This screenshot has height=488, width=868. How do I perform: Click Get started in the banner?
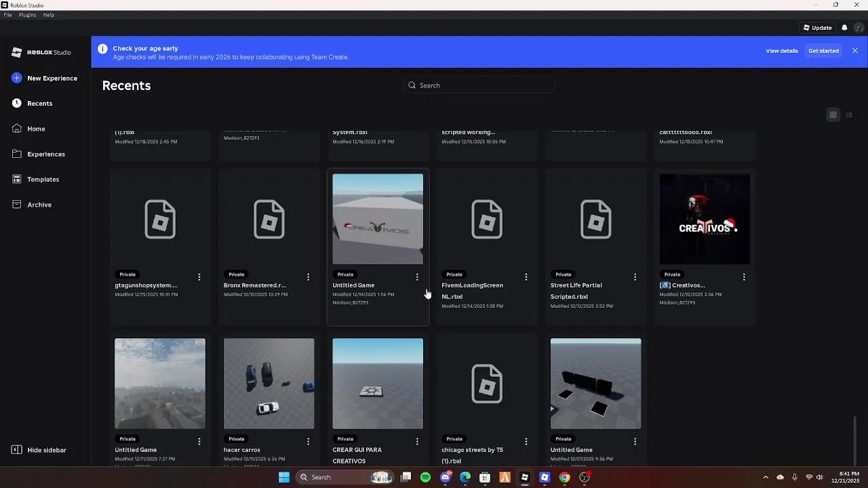823,51
